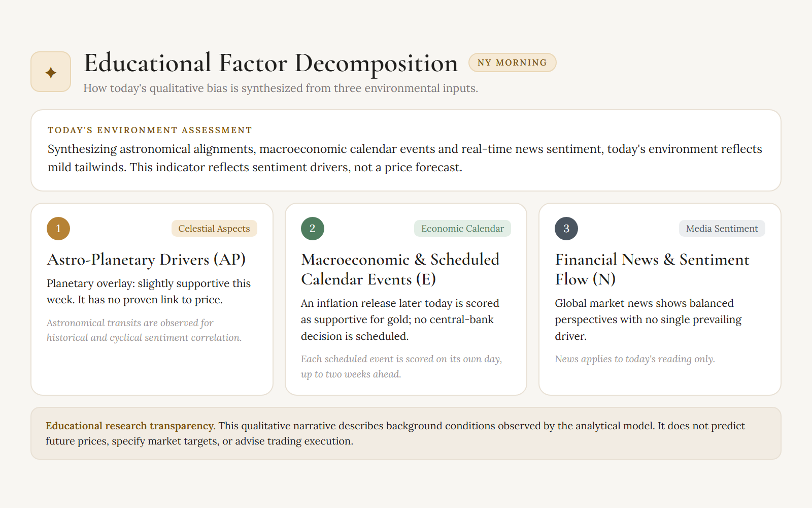Open Macroeconomic & Scheduled Calendar Events title
812x508 pixels.
tap(400, 269)
